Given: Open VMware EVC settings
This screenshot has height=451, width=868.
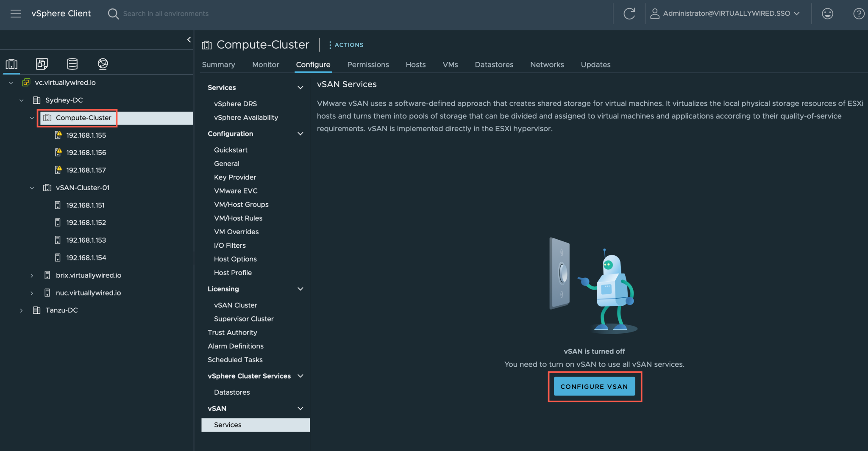Looking at the screenshot, I should [236, 191].
